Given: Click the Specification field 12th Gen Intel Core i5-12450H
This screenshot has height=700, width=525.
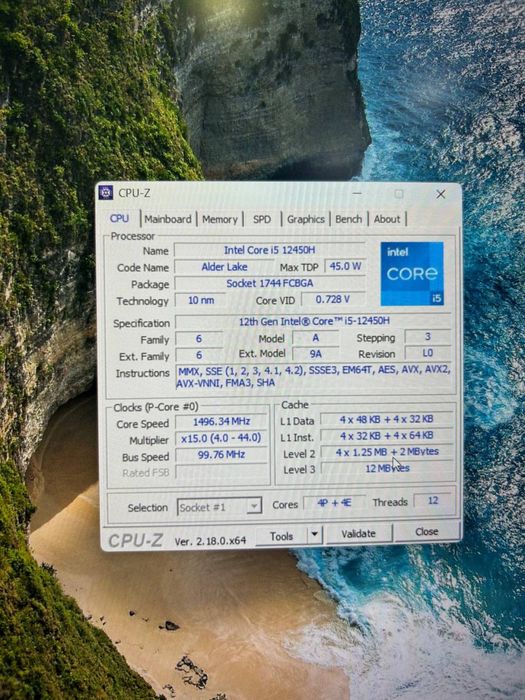Looking at the screenshot, I should (314, 321).
